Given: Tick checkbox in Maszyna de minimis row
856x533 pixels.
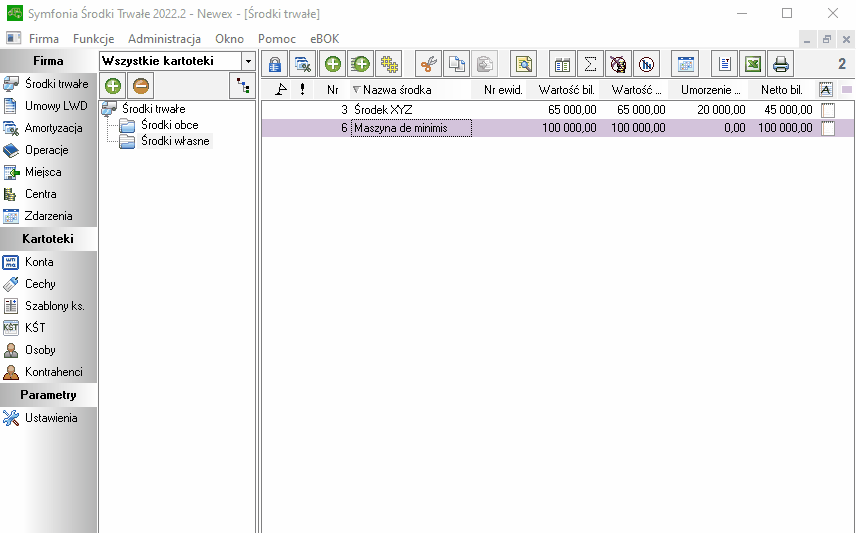Looking at the screenshot, I should tap(828, 129).
